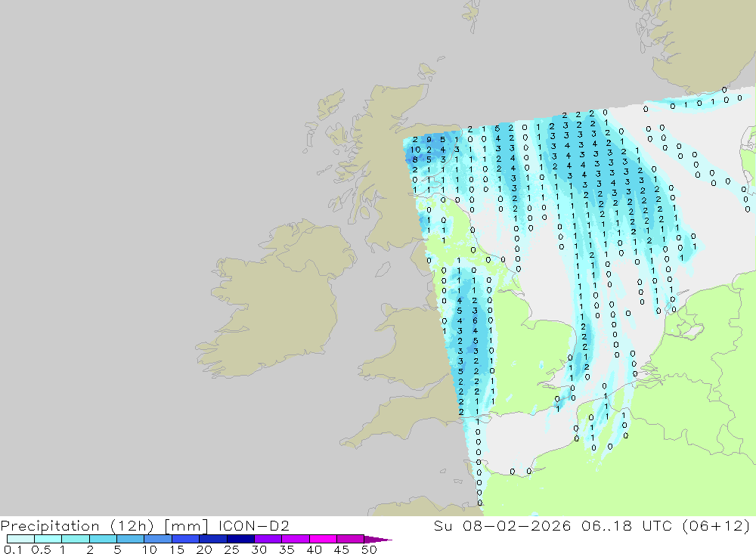The width and height of the screenshot is (756, 554).
Task: Click the 'ICON-D2' model name
Action: [x=253, y=525]
